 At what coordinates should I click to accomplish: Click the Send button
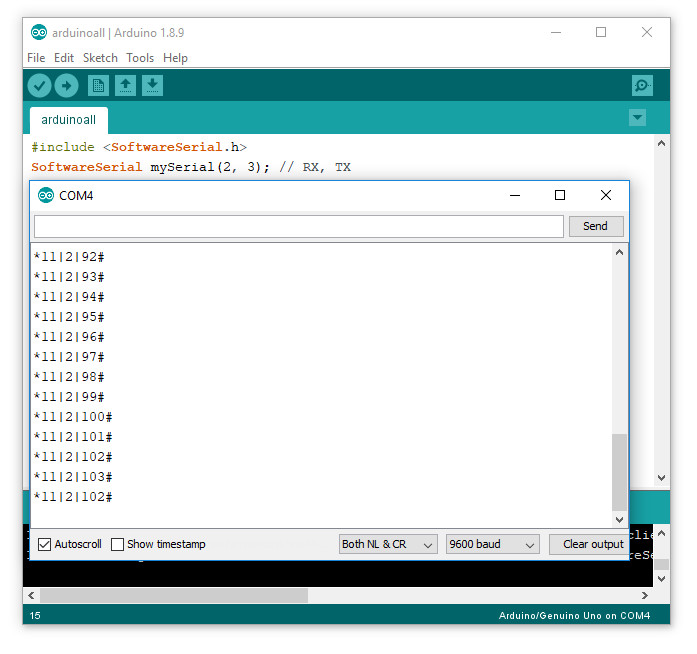[x=596, y=226]
